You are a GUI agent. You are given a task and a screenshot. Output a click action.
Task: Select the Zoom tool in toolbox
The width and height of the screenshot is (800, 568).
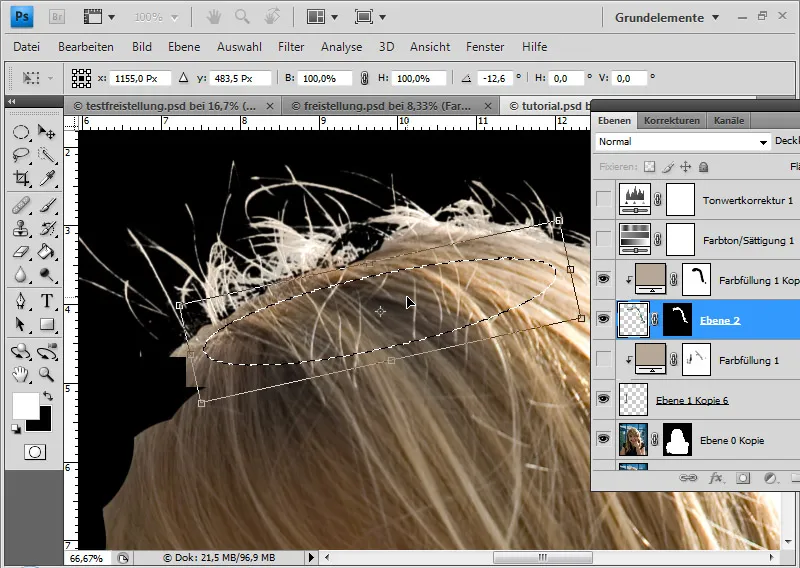(46, 375)
